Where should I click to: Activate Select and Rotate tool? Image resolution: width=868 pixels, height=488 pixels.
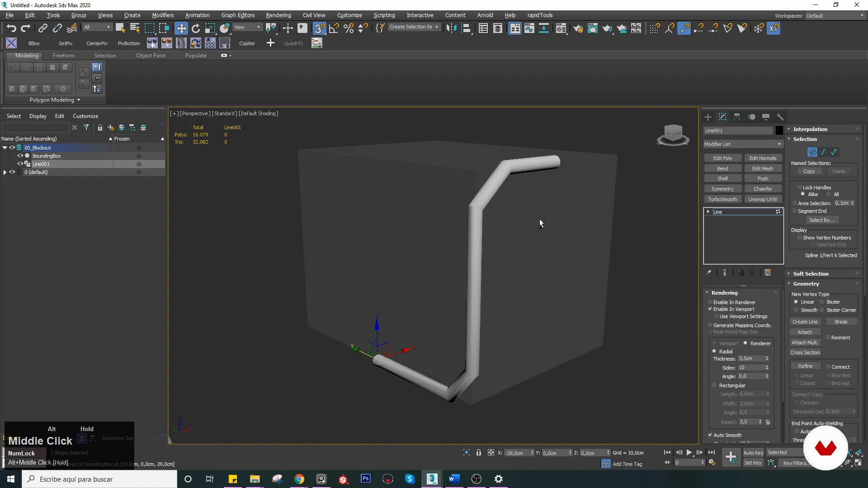pos(196,28)
